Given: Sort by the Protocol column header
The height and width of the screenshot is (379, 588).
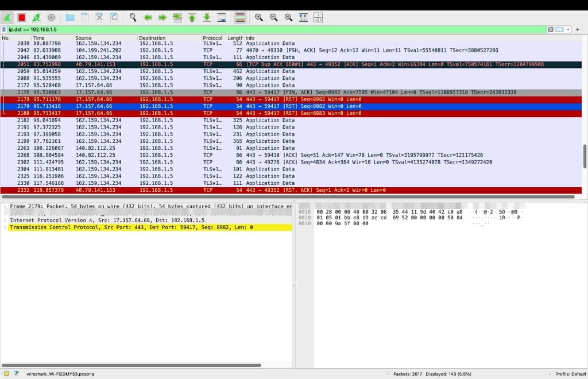Looking at the screenshot, I should (x=212, y=38).
